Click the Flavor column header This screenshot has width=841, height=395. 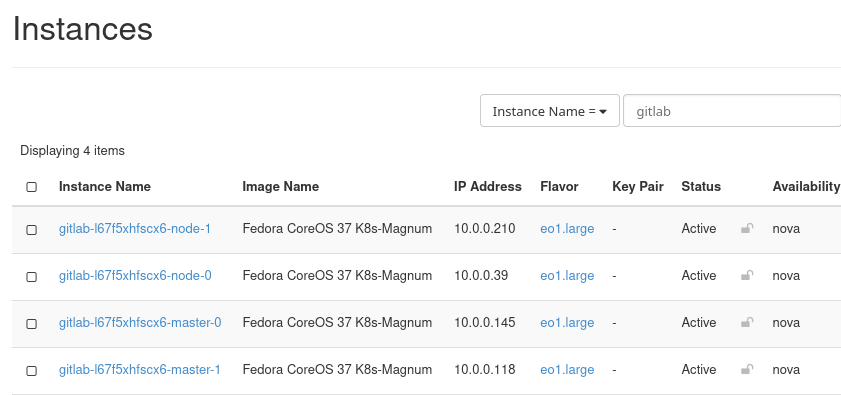pyautogui.click(x=559, y=186)
